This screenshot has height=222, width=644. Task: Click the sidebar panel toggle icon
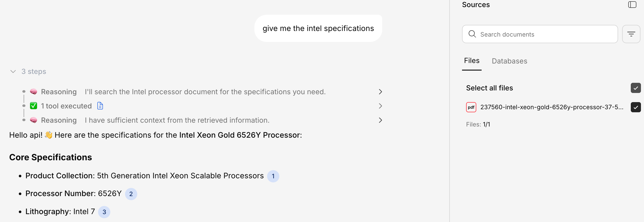(632, 5)
